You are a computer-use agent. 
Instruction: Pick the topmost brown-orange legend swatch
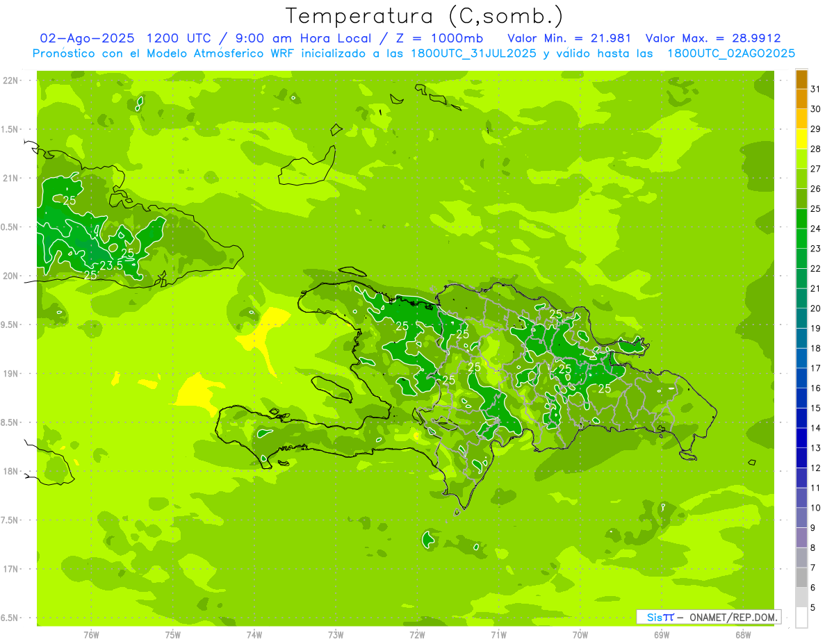pyautogui.click(x=801, y=80)
